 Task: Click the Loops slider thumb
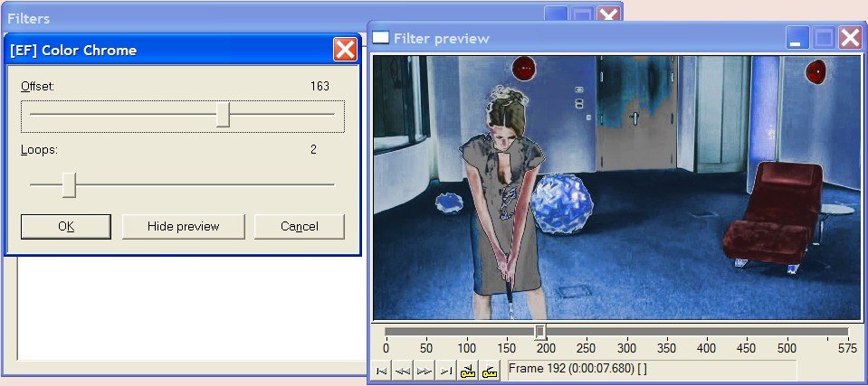[69, 184]
